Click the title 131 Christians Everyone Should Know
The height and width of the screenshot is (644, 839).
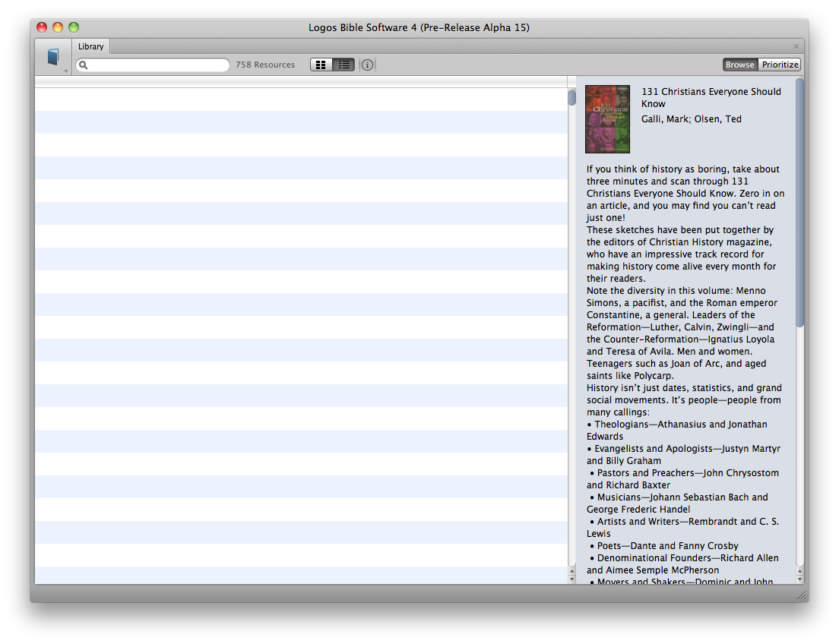[x=711, y=98]
